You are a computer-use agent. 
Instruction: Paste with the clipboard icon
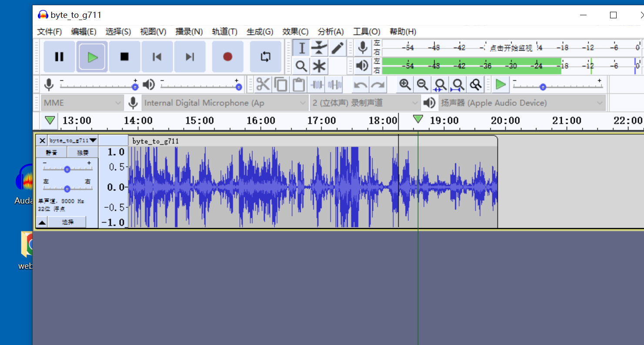coord(299,85)
